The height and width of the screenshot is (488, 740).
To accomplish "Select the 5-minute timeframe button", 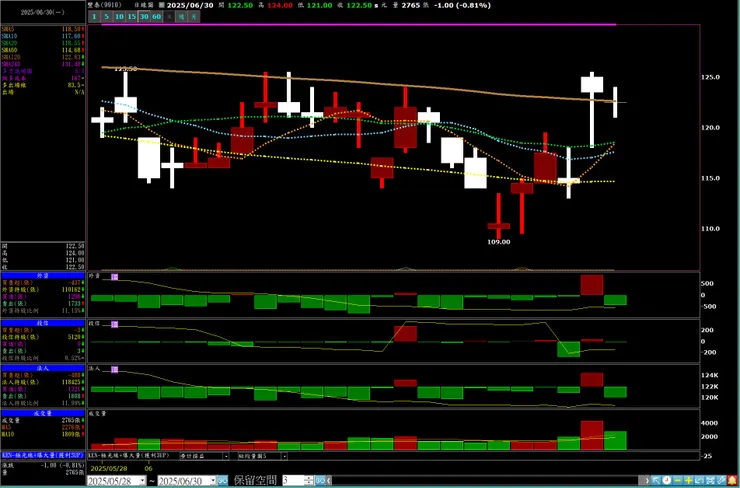I will click(107, 17).
